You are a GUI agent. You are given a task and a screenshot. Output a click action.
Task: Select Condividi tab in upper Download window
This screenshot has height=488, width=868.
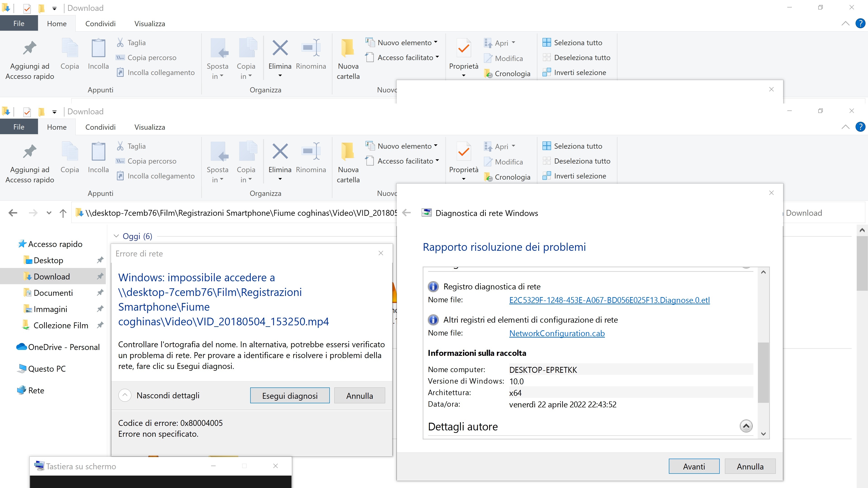pyautogui.click(x=100, y=23)
